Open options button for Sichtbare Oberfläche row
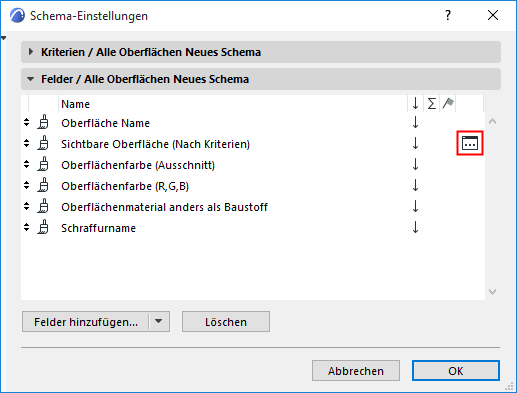The image size is (517, 393). (x=470, y=143)
